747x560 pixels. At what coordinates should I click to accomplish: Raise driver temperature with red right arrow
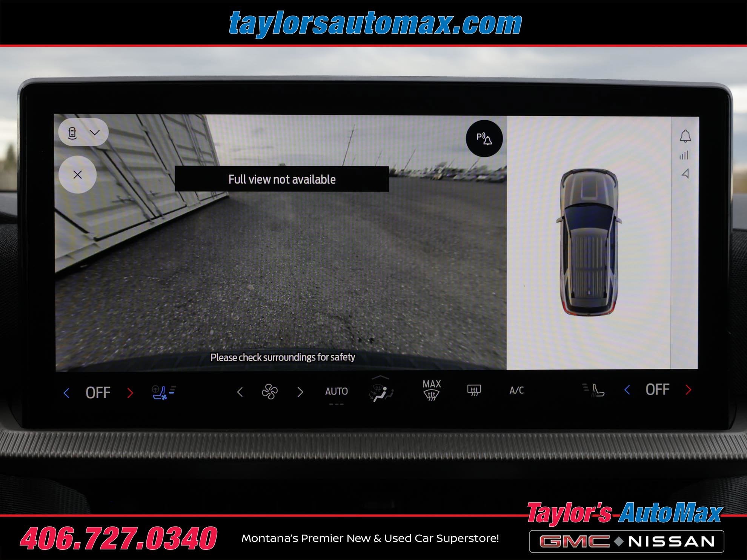click(130, 393)
